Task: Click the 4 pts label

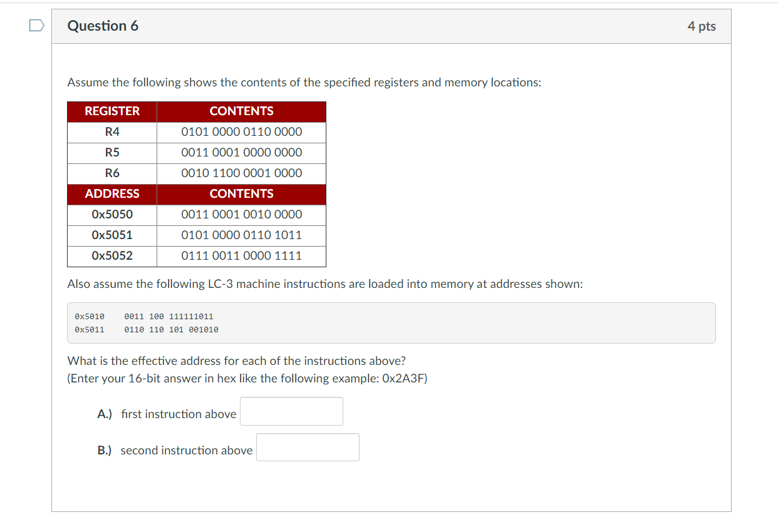Action: [702, 26]
